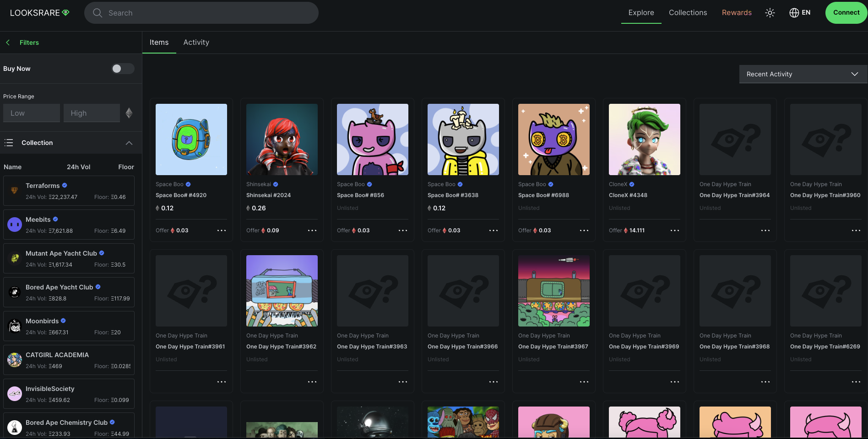Viewport: 868px width, 439px height.
Task: Switch to the Items tab
Action: 159,42
